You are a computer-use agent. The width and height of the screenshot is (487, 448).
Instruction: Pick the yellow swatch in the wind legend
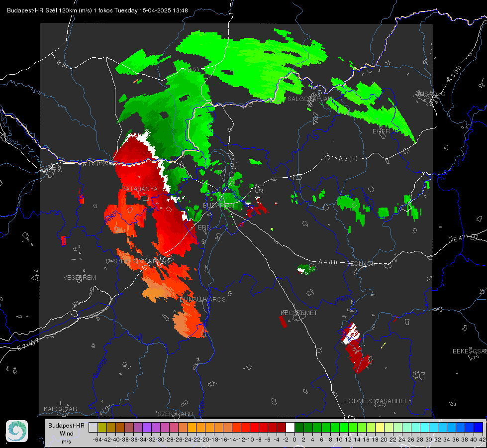(x=380, y=427)
